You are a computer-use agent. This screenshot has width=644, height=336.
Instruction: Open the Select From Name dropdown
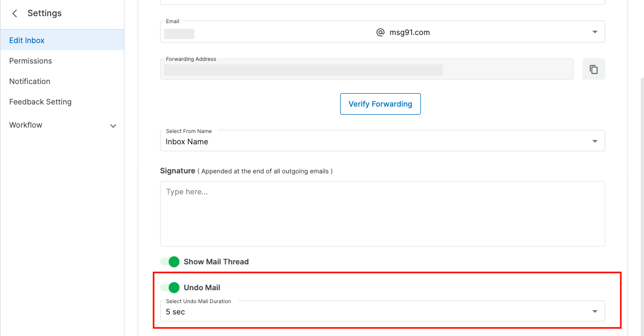383,141
